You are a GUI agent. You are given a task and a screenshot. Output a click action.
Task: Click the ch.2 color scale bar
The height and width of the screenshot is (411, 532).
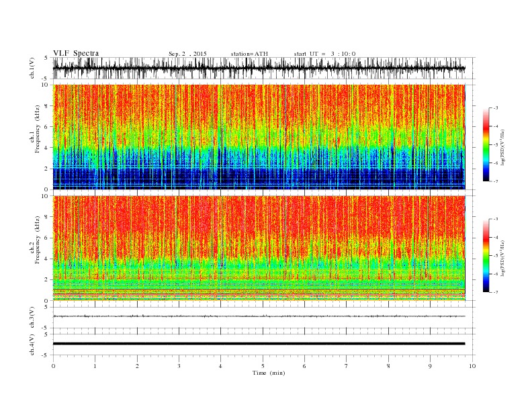point(486,255)
